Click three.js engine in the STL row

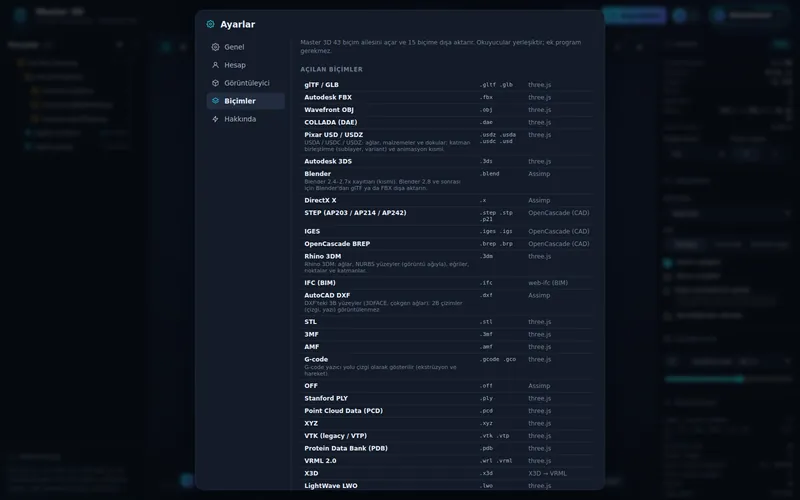539,322
